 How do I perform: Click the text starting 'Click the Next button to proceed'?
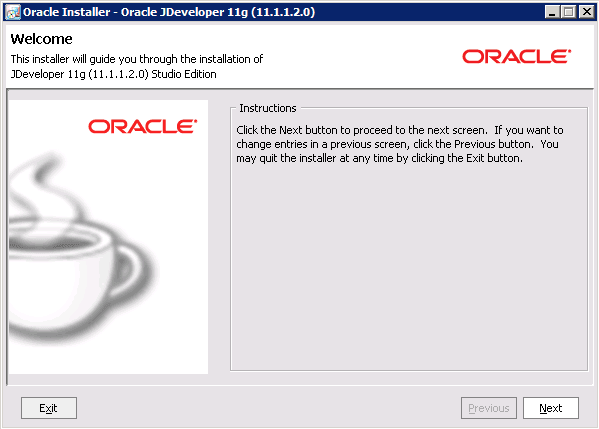(x=400, y=144)
